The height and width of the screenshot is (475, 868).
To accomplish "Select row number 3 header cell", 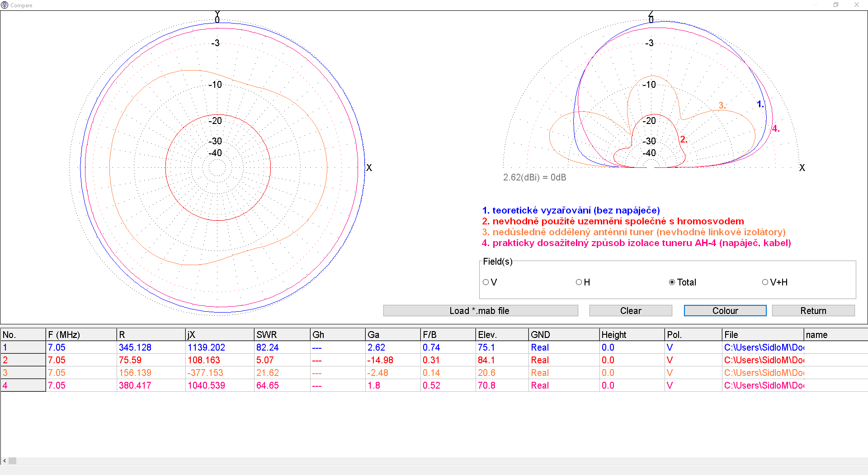I will coord(23,373).
